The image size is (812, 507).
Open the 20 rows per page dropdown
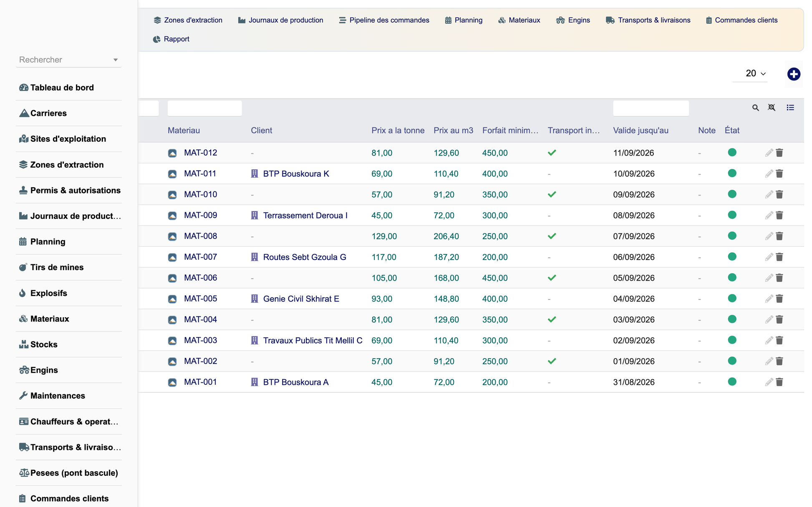click(750, 74)
